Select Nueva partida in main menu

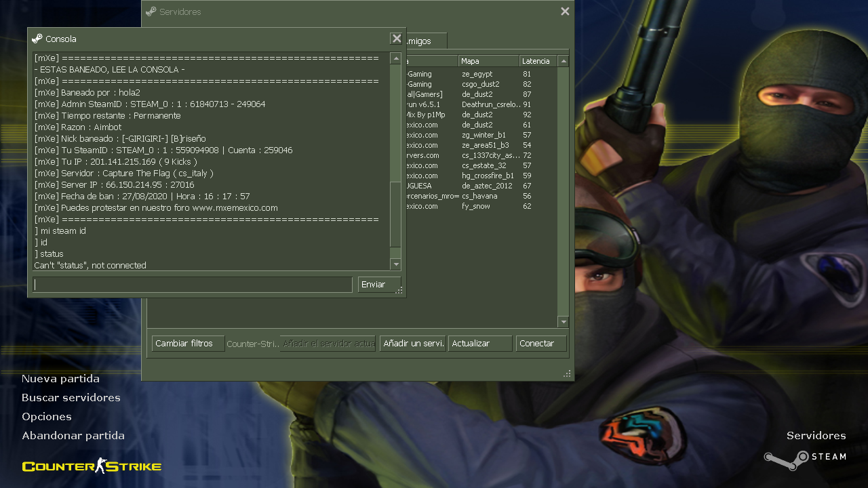coord(60,379)
